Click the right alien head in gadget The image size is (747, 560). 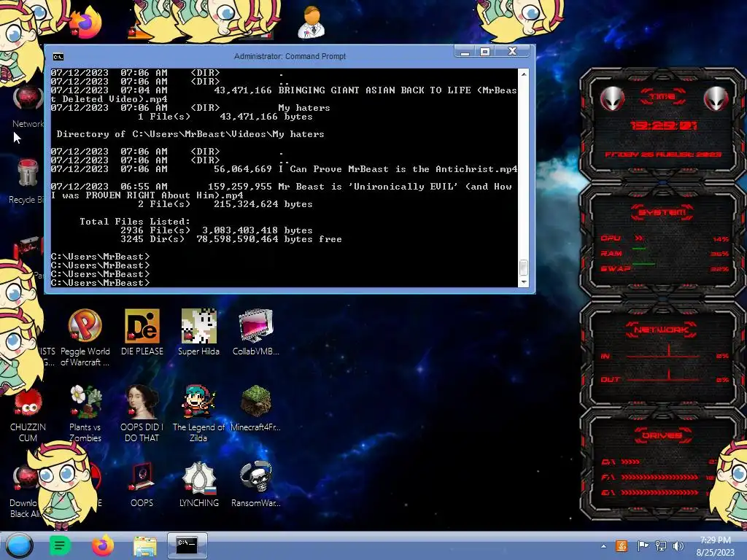pyautogui.click(x=716, y=99)
